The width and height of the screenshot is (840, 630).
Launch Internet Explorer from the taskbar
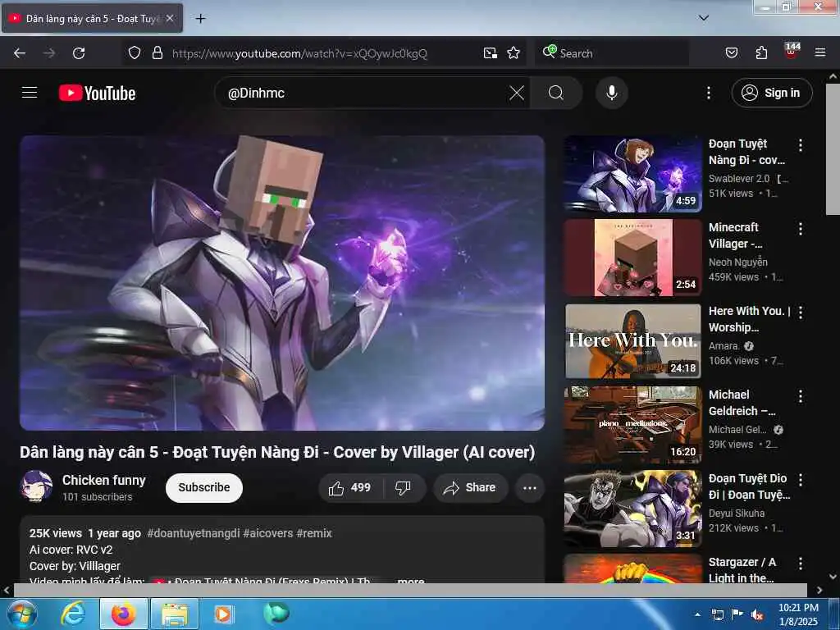(x=72, y=614)
